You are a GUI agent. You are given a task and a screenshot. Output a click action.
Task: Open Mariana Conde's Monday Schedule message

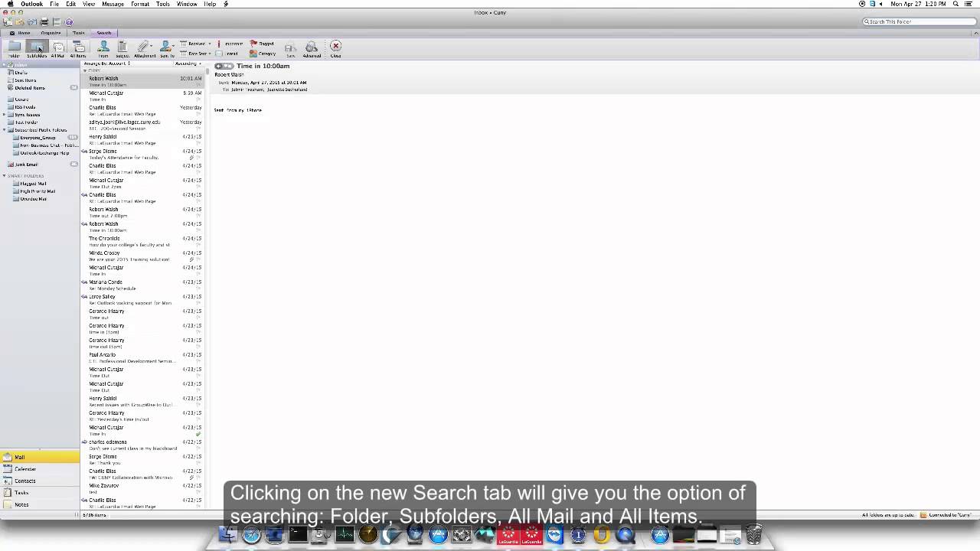tap(143, 285)
